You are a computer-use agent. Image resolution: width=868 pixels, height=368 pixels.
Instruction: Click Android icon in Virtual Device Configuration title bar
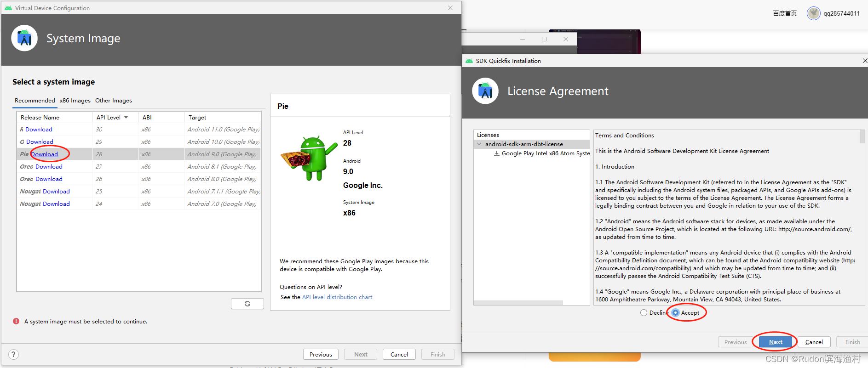[8, 8]
